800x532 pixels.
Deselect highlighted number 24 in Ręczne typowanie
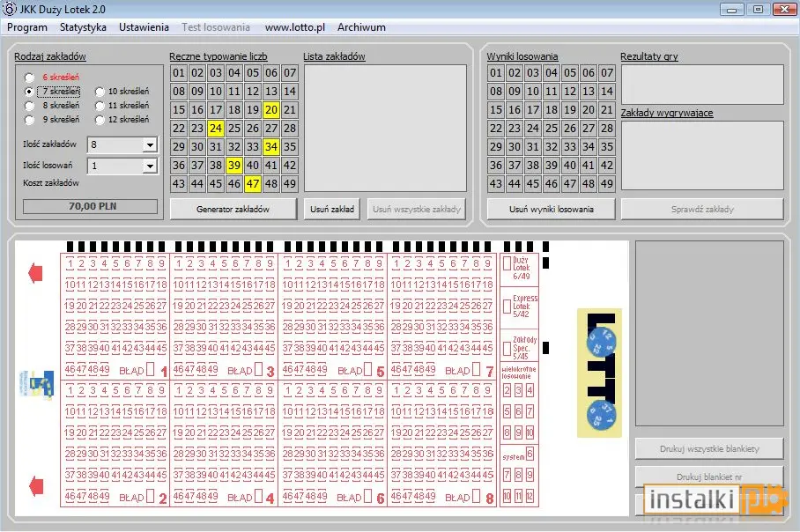coord(216,128)
